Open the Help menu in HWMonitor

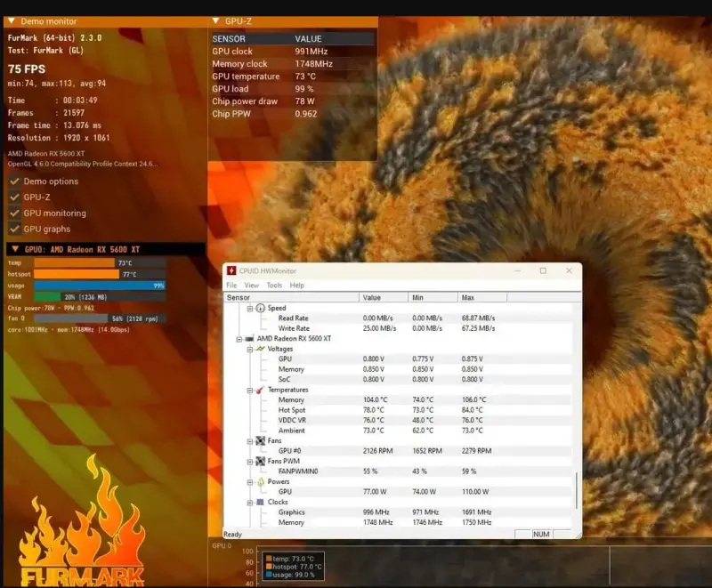(x=297, y=286)
